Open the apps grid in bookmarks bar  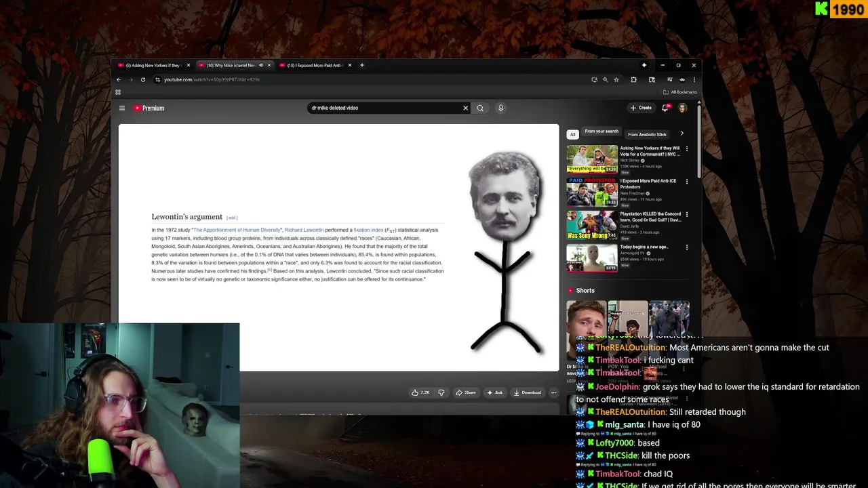(118, 92)
